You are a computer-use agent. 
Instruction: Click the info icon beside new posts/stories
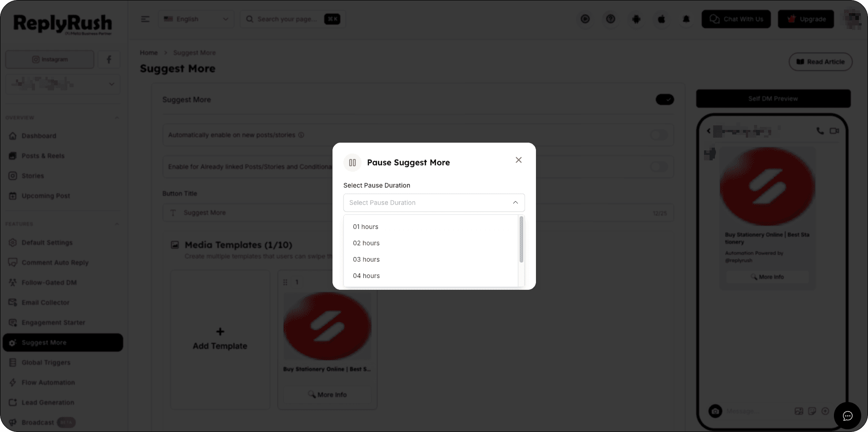click(301, 135)
